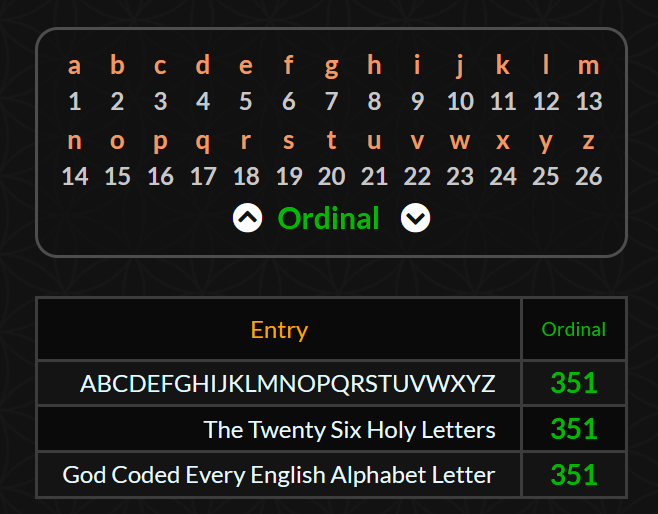
Task: Click 351 value in Twenty Six Holy Letters row
Action: pyautogui.click(x=574, y=429)
